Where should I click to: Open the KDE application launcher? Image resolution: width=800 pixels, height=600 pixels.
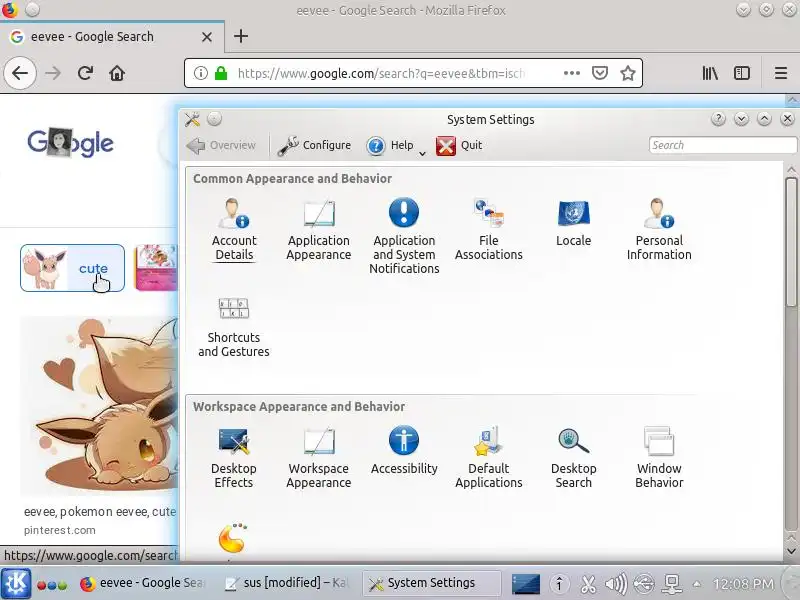(16, 583)
